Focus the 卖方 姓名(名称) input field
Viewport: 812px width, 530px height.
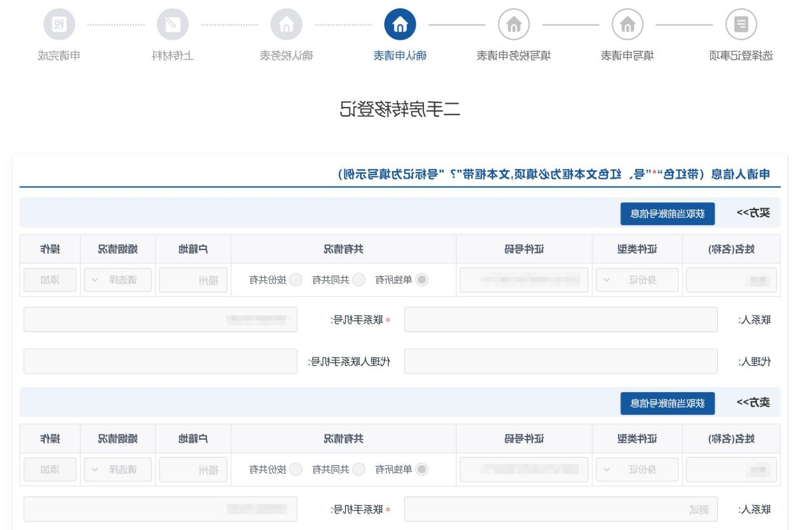[x=731, y=470]
